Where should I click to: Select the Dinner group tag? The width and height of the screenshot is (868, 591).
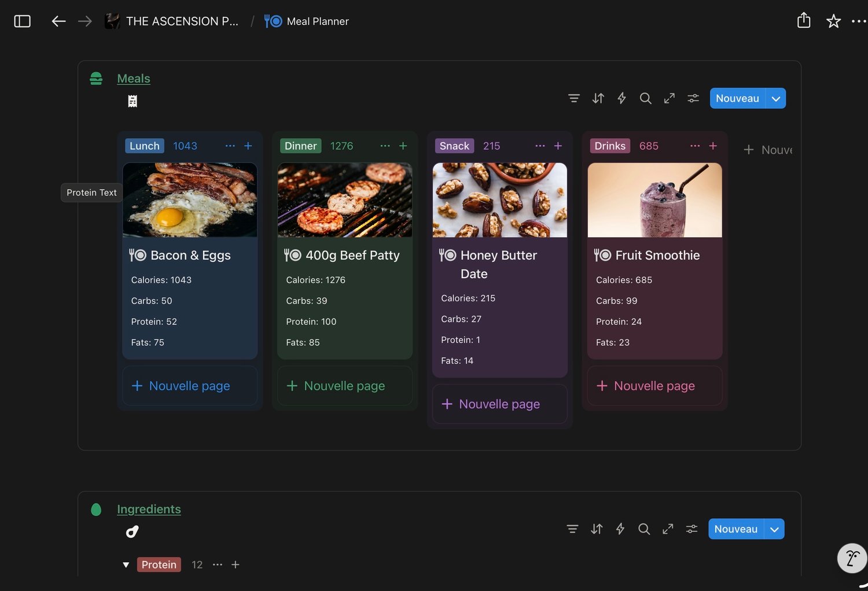(x=301, y=146)
